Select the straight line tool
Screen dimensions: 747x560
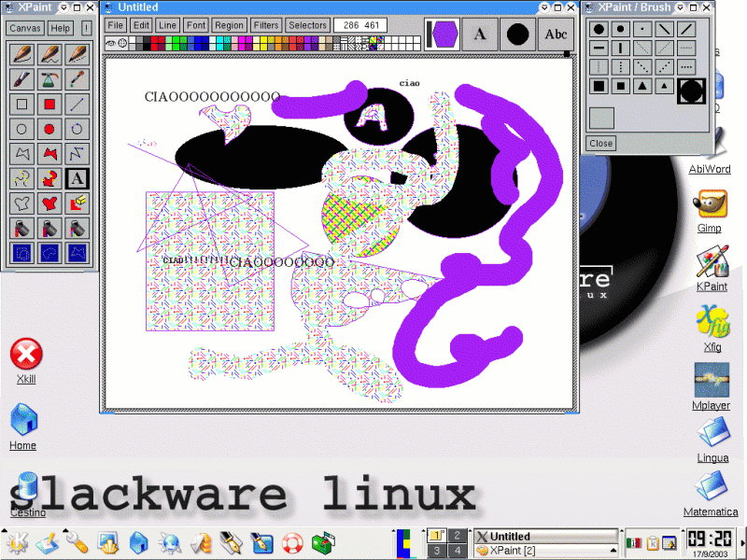(x=78, y=104)
